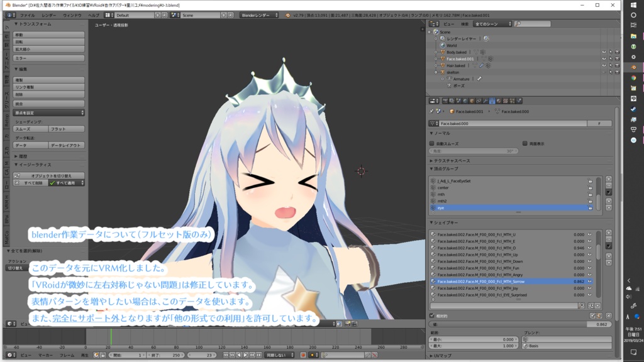Toggle visibility of Body.baked in outliner
This screenshot has width=644, height=362.
(603, 52)
